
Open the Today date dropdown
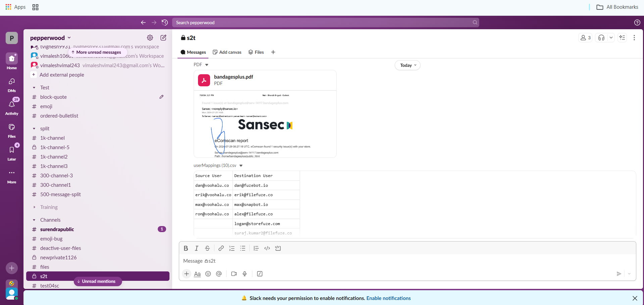(x=407, y=65)
